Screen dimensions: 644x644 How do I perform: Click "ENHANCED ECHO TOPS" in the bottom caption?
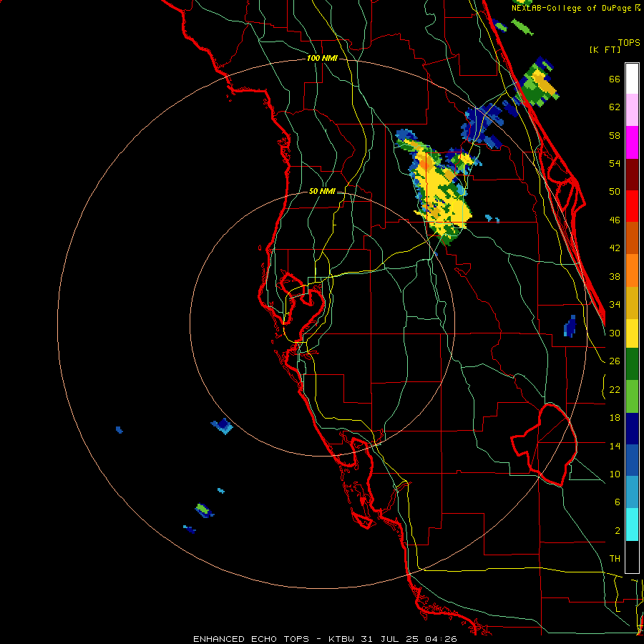251,639
